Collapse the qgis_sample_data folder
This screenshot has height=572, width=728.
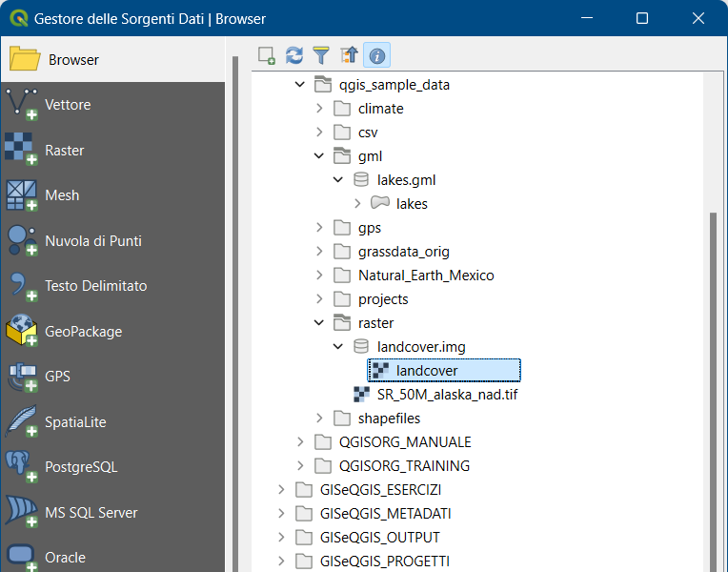point(300,85)
